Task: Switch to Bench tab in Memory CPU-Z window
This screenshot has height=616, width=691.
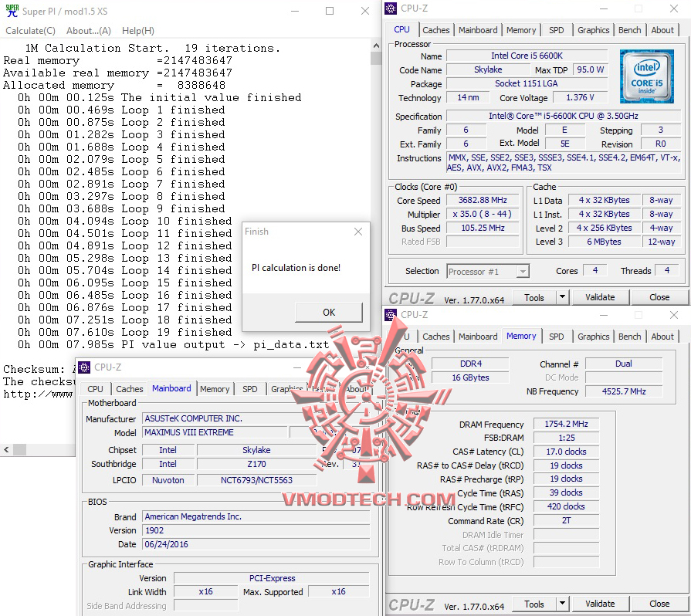Action: pyautogui.click(x=629, y=337)
